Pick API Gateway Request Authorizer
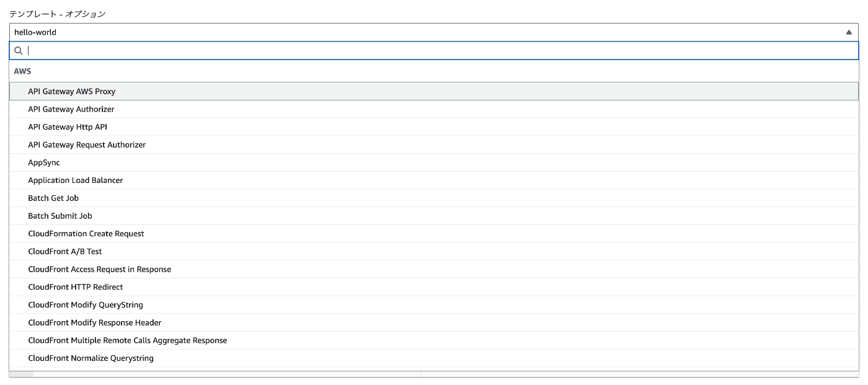 (x=434, y=144)
